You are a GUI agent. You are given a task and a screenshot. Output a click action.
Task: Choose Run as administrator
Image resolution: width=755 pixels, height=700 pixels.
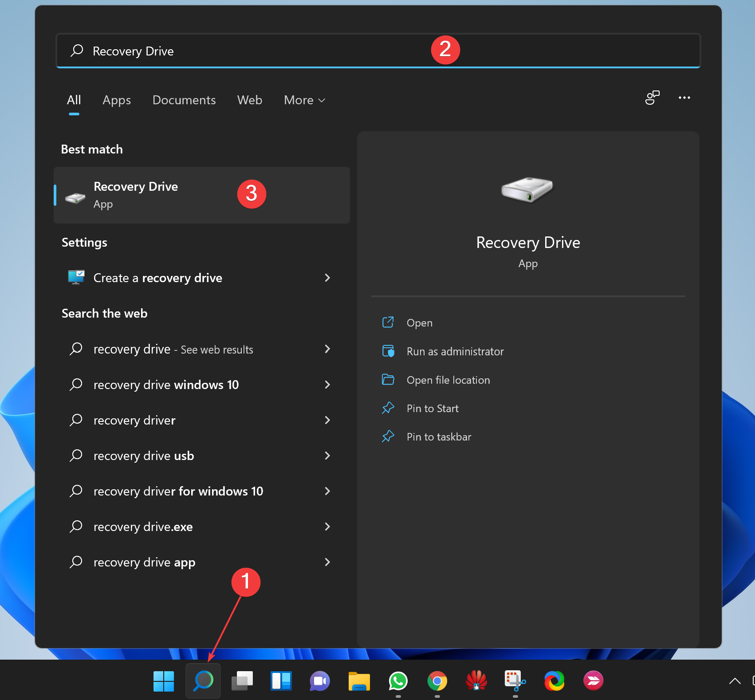point(455,351)
